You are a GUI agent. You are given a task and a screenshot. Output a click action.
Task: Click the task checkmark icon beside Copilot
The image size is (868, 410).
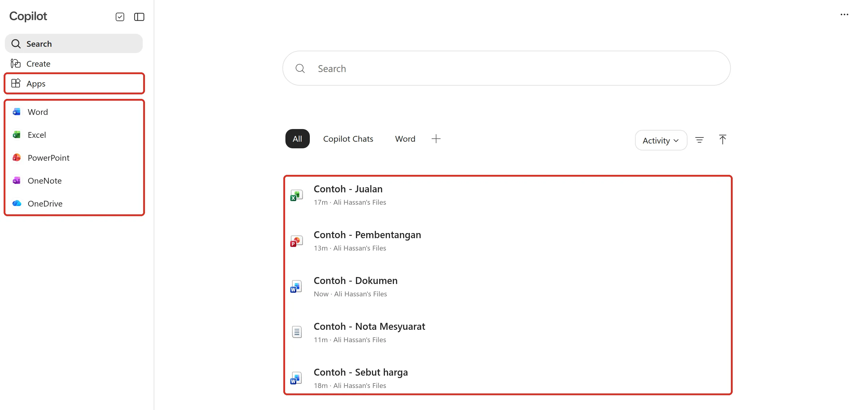point(120,17)
